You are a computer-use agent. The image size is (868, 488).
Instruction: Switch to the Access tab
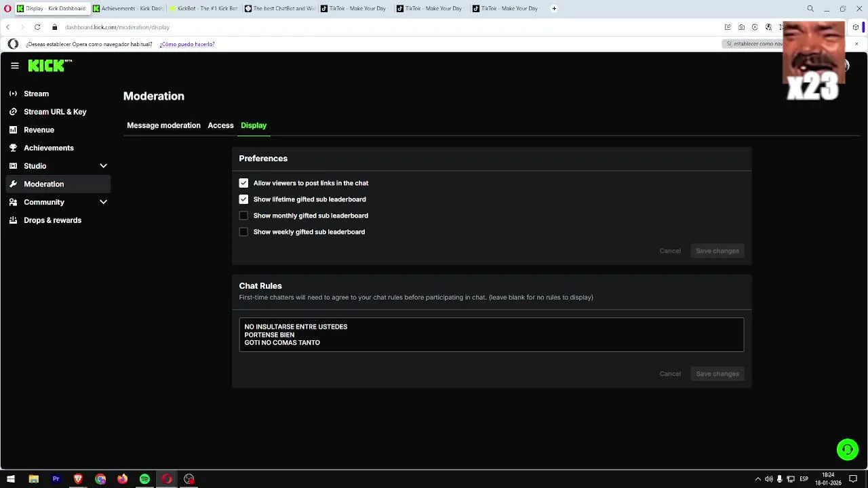pos(220,125)
